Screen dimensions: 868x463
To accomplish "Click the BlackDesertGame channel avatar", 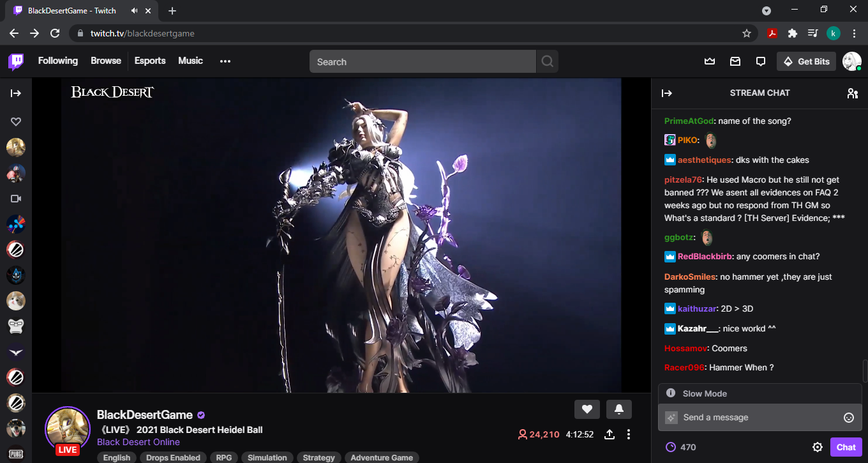I will coord(67,429).
